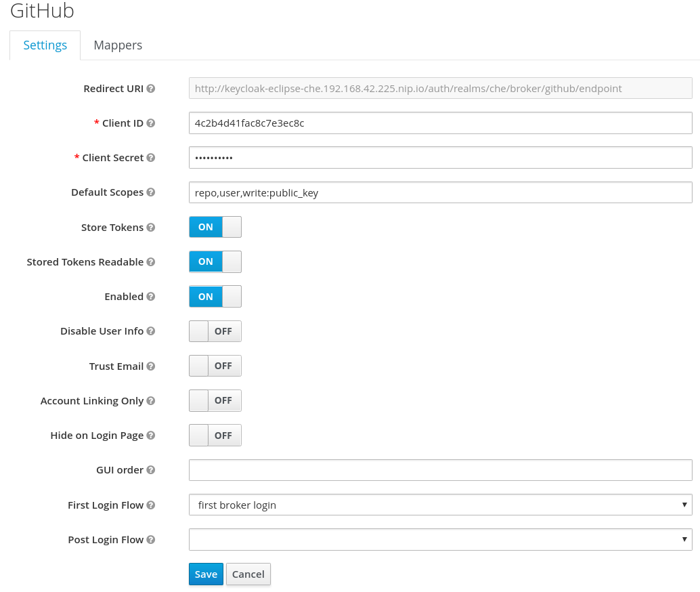Toggle Hide on Login Page switch

click(x=215, y=436)
